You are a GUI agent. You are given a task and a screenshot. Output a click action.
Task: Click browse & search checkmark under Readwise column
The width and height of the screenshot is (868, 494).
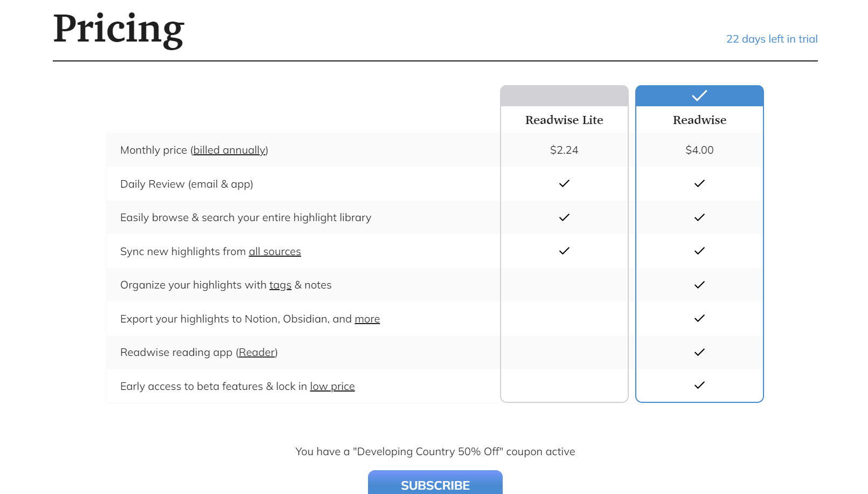point(699,217)
